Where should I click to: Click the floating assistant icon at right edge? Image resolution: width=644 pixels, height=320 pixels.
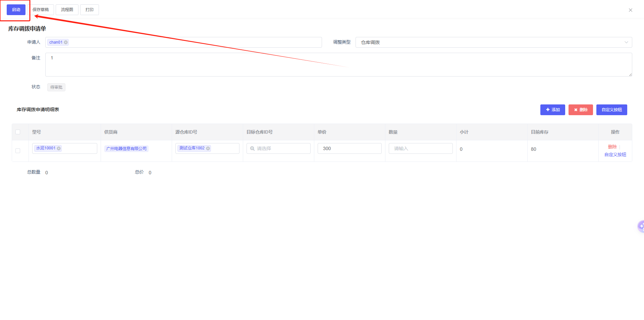[x=641, y=226]
